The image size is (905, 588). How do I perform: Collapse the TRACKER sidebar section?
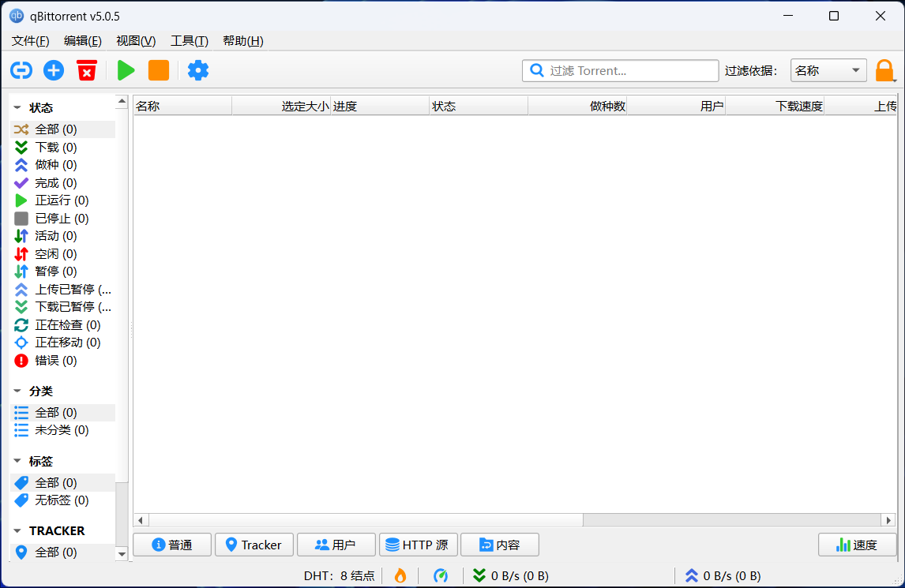17,530
